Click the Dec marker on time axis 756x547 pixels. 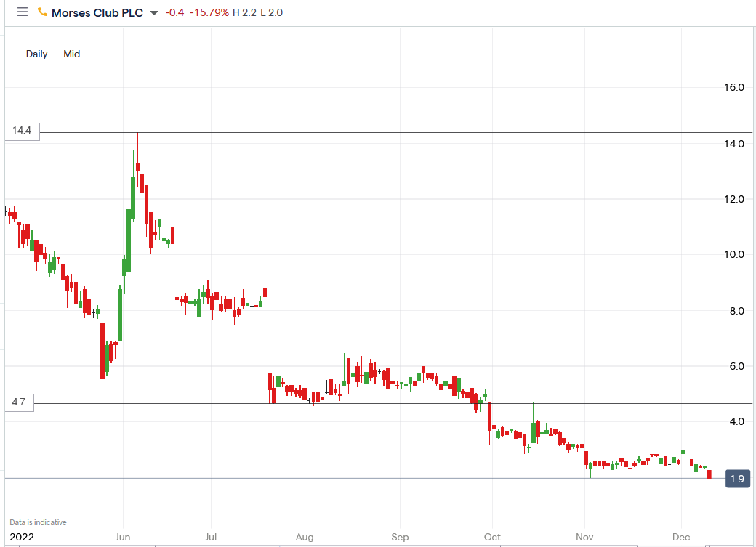[681, 537]
